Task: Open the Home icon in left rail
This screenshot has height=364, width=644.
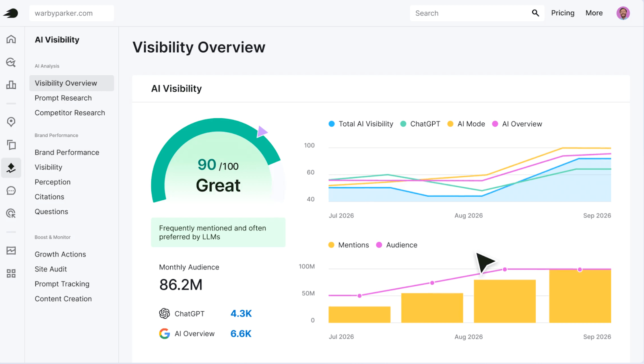Action: (11, 39)
